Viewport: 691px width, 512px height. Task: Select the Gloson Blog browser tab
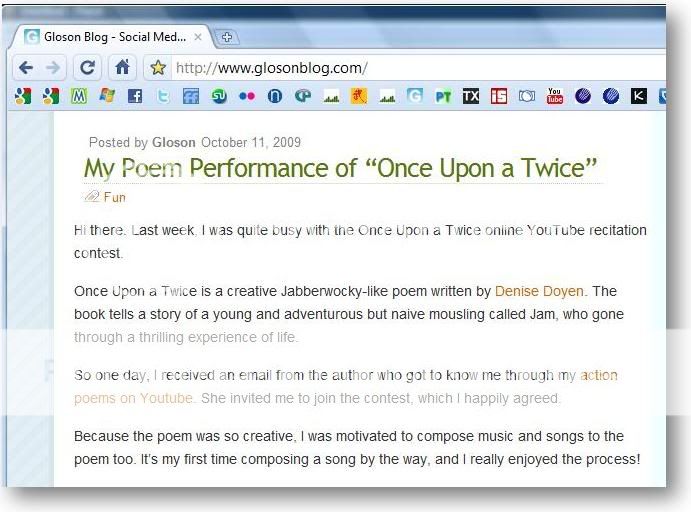[x=110, y=37]
